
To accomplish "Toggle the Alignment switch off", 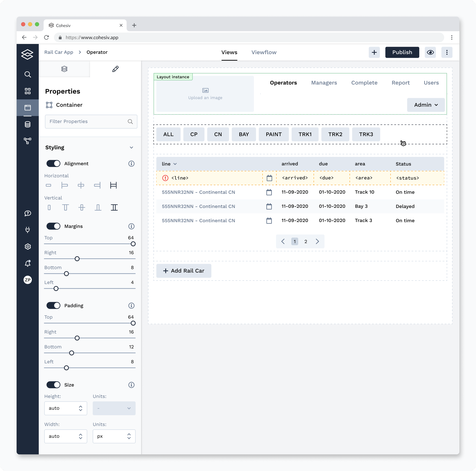I will pos(54,164).
